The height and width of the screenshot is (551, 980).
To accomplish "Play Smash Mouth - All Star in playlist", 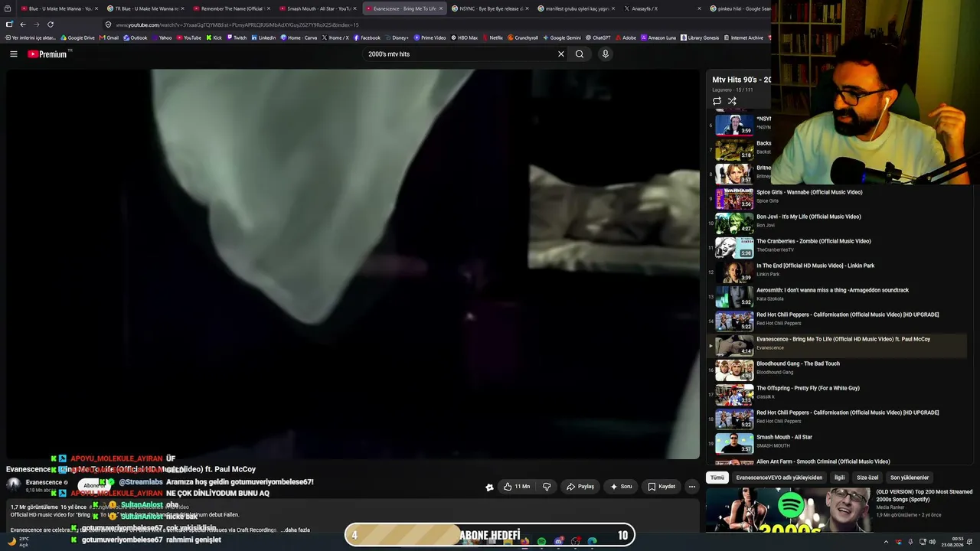I will coord(837,443).
